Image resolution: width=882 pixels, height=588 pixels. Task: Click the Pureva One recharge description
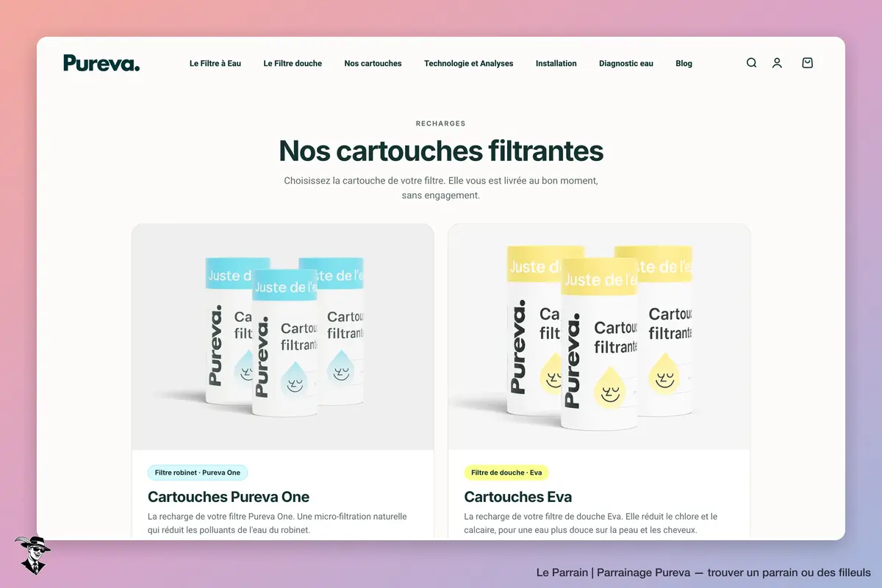coord(277,523)
